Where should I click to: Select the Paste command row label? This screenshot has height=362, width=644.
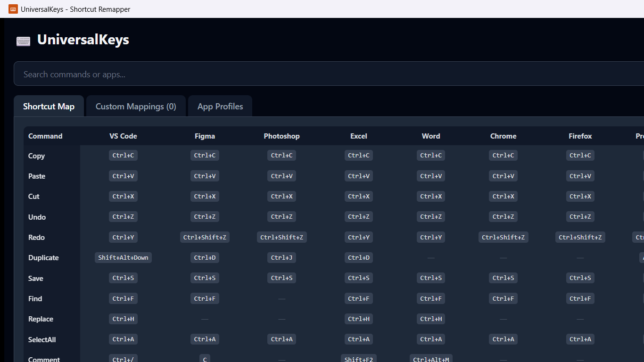37,176
